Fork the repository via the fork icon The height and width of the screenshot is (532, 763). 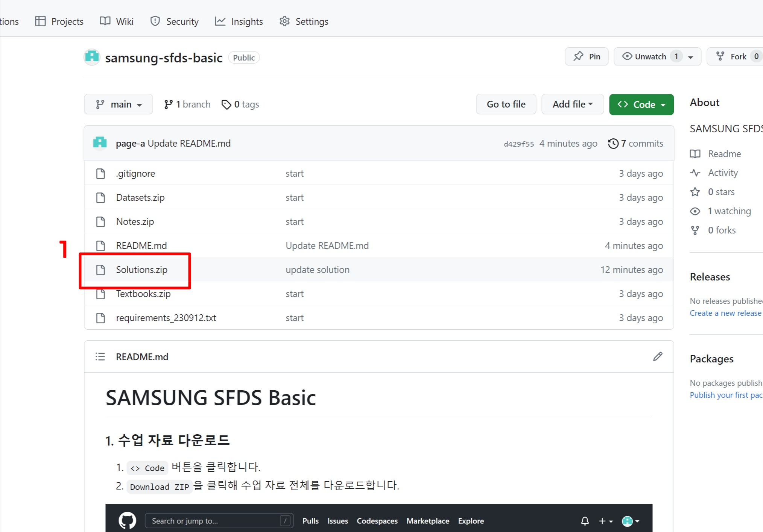coord(720,56)
